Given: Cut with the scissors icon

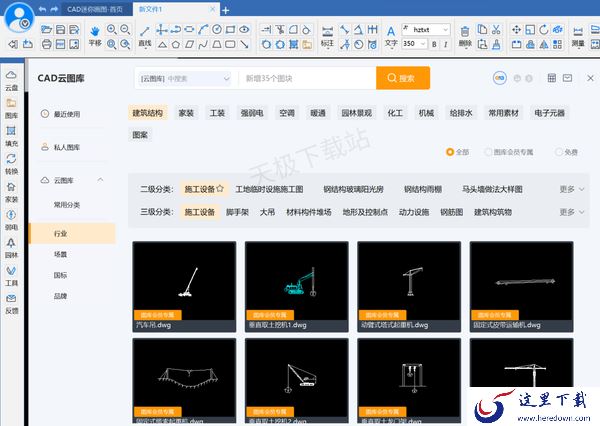Looking at the screenshot, I should point(496,29).
